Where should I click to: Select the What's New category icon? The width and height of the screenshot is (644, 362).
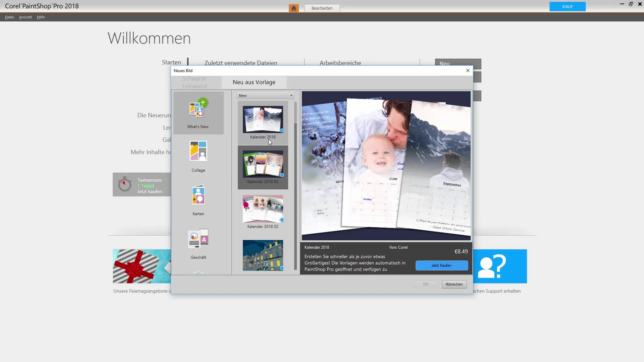point(199,108)
